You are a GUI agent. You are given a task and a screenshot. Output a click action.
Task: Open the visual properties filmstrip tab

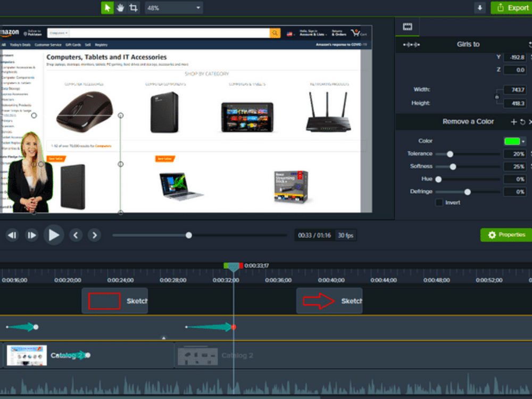[408, 27]
